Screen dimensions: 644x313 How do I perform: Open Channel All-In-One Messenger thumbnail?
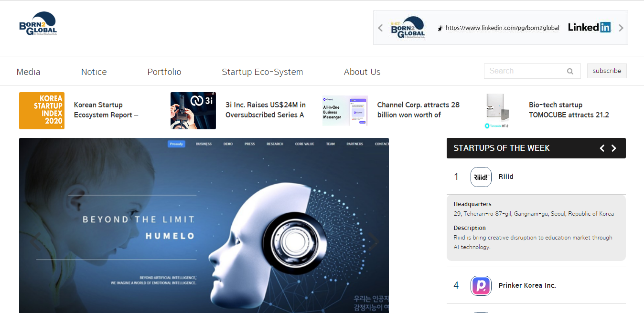tap(345, 111)
